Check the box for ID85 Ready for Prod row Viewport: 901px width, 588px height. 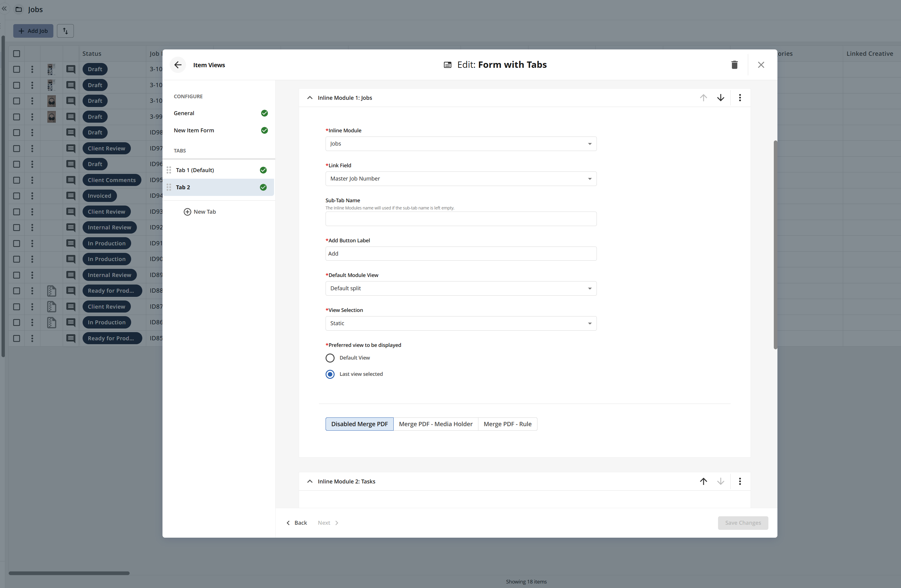[x=17, y=338]
